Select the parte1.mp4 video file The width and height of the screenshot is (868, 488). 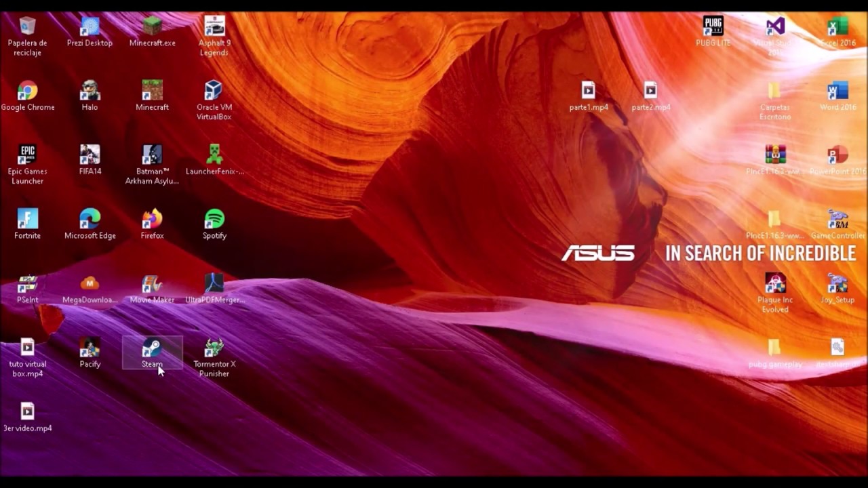click(589, 96)
